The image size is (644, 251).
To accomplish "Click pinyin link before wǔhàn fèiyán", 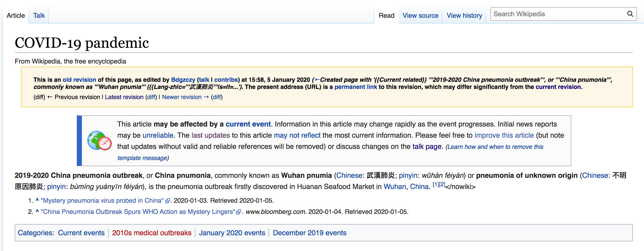I will pyautogui.click(x=408, y=175).
